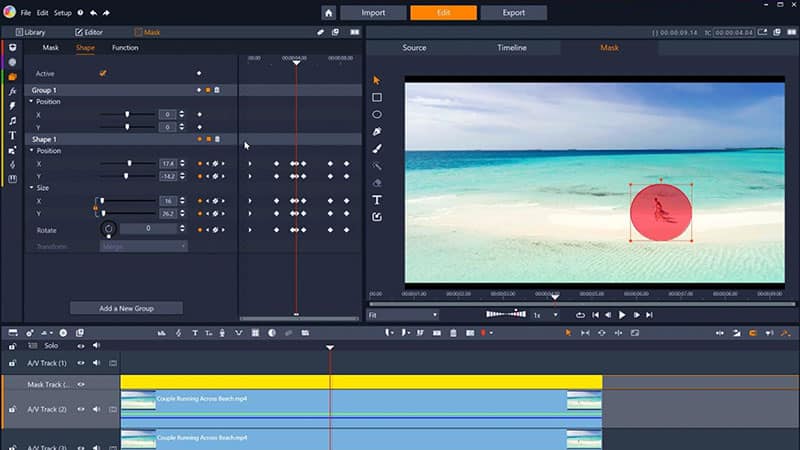Delete Group 1 with trash icon
The width and height of the screenshot is (800, 450).
217,90
